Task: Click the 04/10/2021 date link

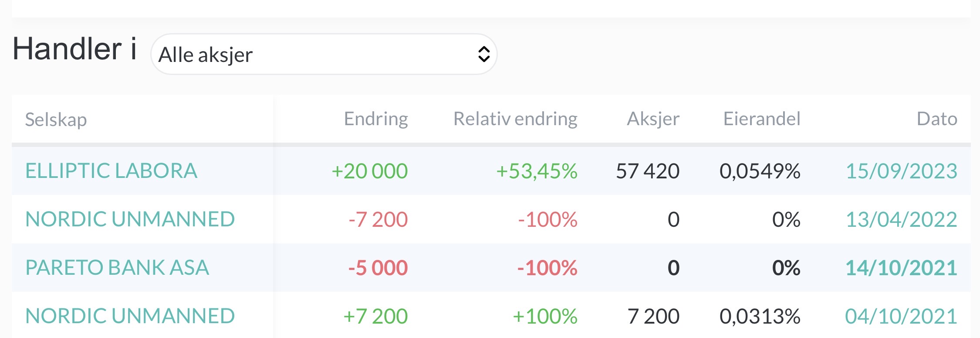Action: pos(901,316)
